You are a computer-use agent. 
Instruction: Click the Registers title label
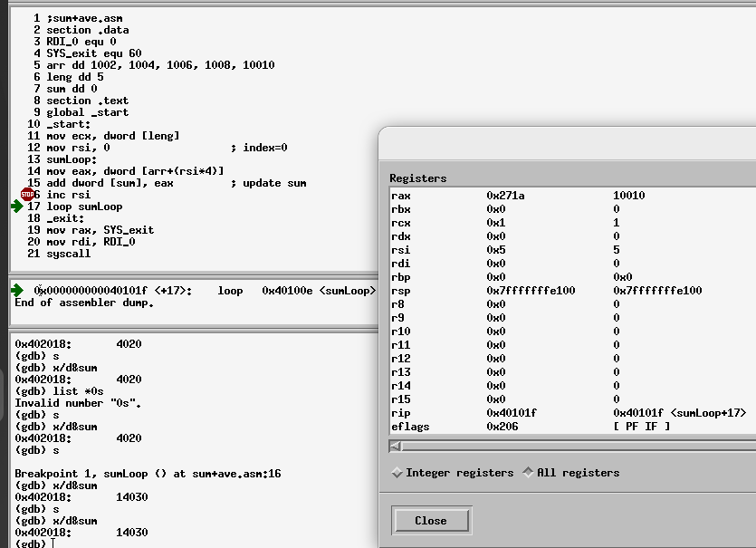[x=418, y=178]
